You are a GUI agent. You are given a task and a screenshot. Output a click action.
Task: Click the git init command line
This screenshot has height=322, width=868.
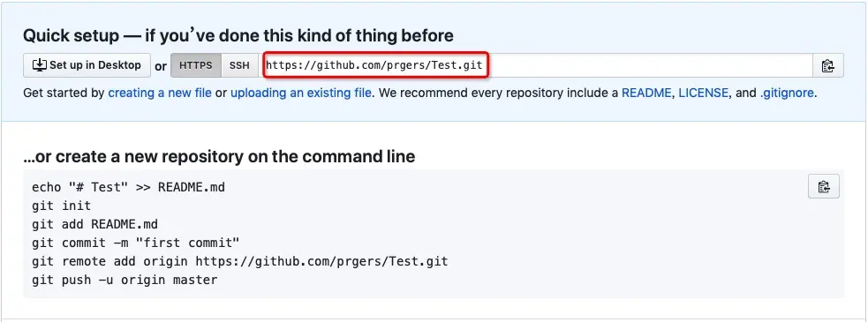coord(62,206)
